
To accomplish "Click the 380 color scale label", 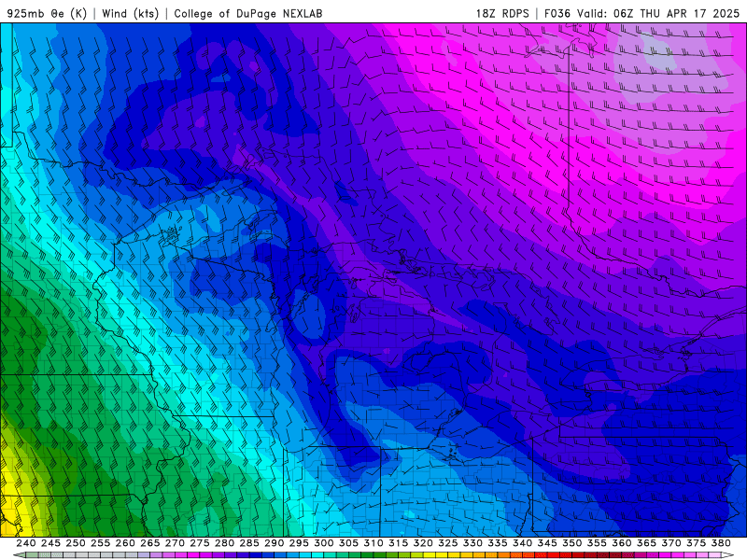I will click(720, 543).
